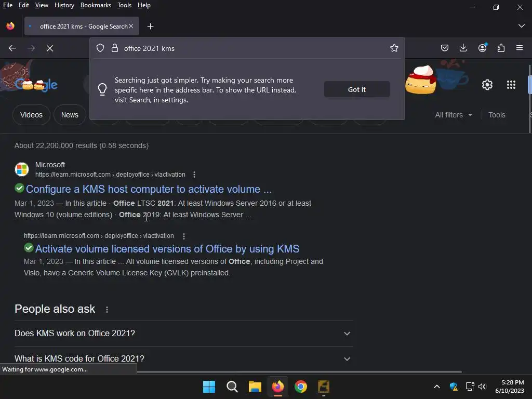The image size is (532, 399).
Task: Click the address bar search text
Action: [149, 48]
